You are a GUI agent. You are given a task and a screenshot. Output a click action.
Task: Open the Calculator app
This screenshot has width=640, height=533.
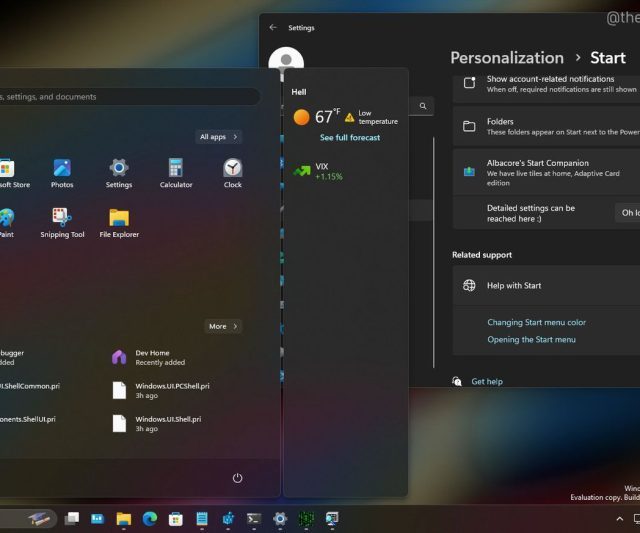pyautogui.click(x=176, y=173)
